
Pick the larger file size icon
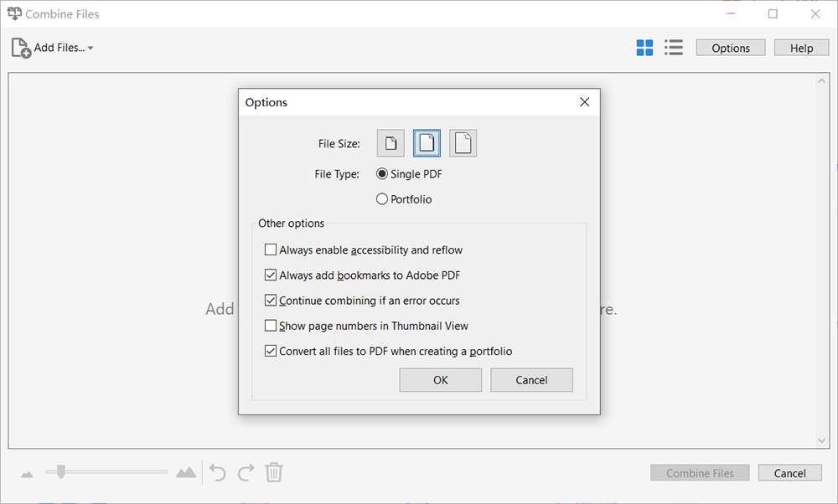463,143
